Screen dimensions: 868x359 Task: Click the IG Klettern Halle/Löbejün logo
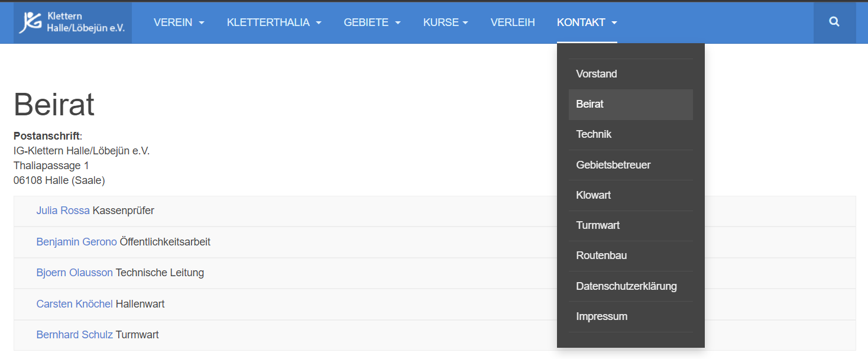coord(73,22)
